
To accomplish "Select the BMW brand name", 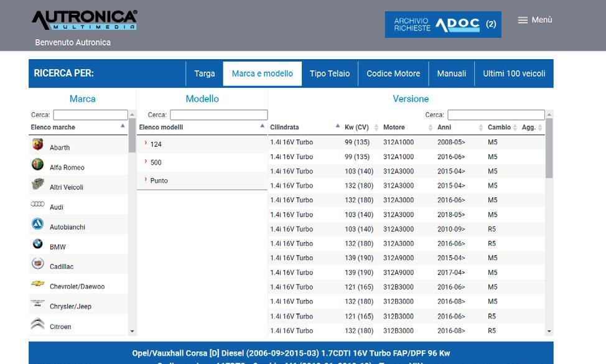I will pos(58,247).
